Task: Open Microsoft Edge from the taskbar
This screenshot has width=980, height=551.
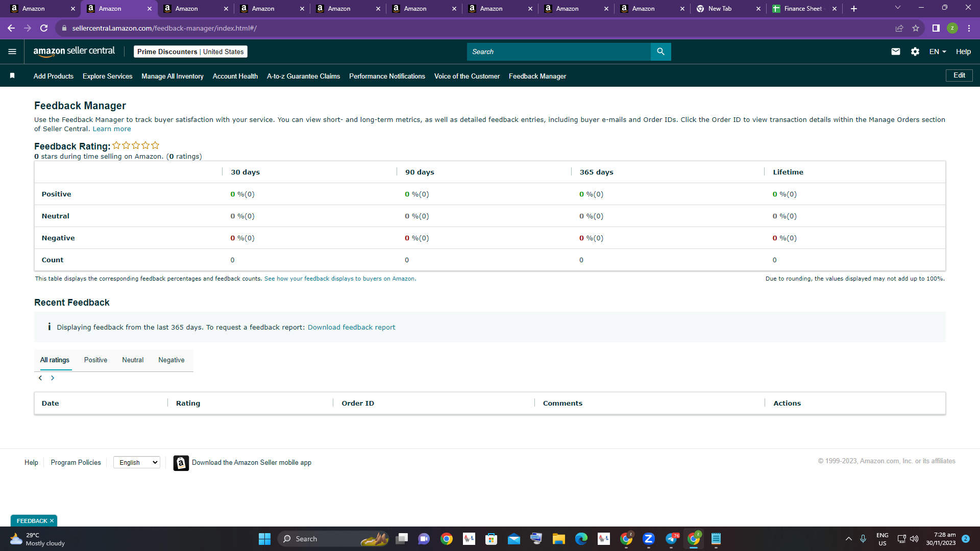Action: pyautogui.click(x=581, y=539)
